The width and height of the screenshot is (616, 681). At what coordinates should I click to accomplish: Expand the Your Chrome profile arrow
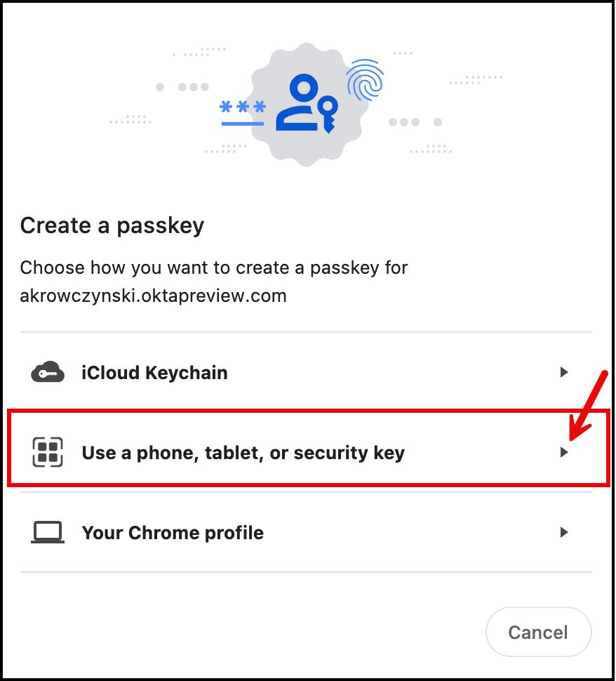coord(563,532)
